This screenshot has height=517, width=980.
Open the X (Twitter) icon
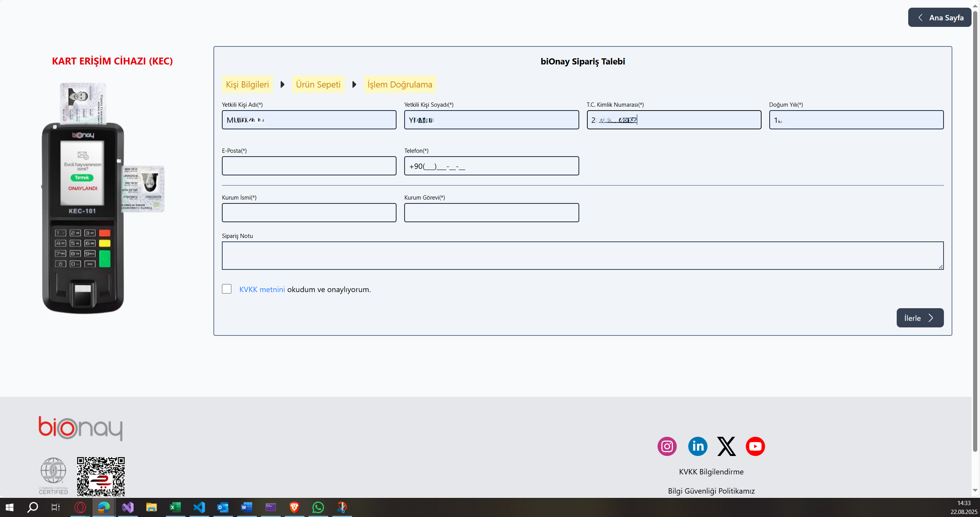point(726,446)
